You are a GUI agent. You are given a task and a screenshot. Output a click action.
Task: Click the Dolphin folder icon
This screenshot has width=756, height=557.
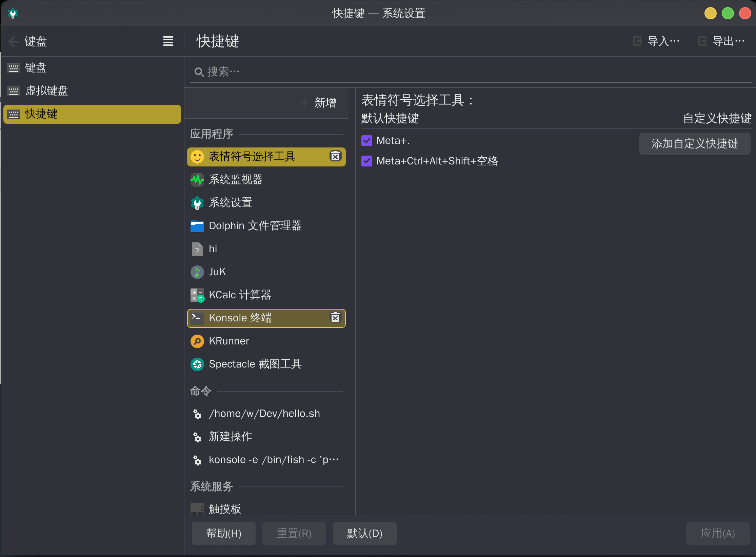tap(197, 226)
